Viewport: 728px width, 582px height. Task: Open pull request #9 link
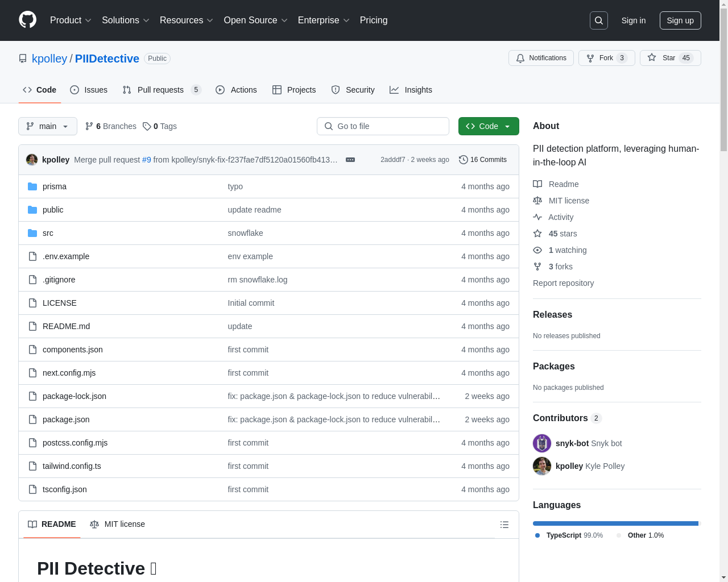[147, 160]
